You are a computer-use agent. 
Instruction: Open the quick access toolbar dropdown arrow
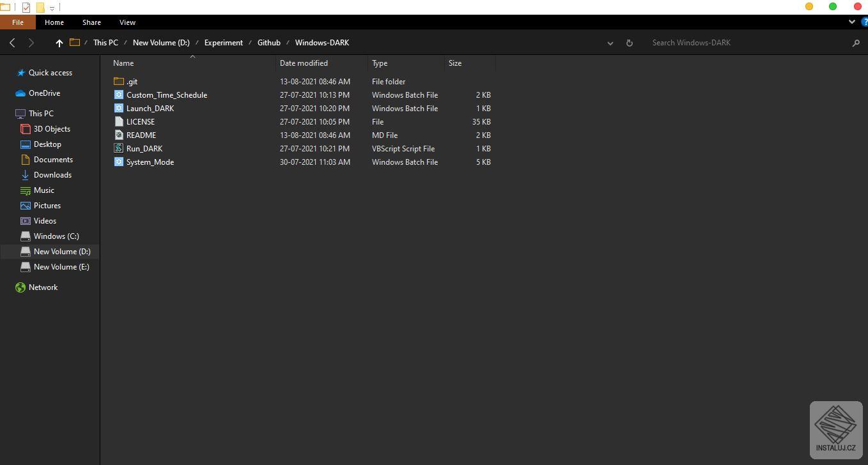point(52,8)
